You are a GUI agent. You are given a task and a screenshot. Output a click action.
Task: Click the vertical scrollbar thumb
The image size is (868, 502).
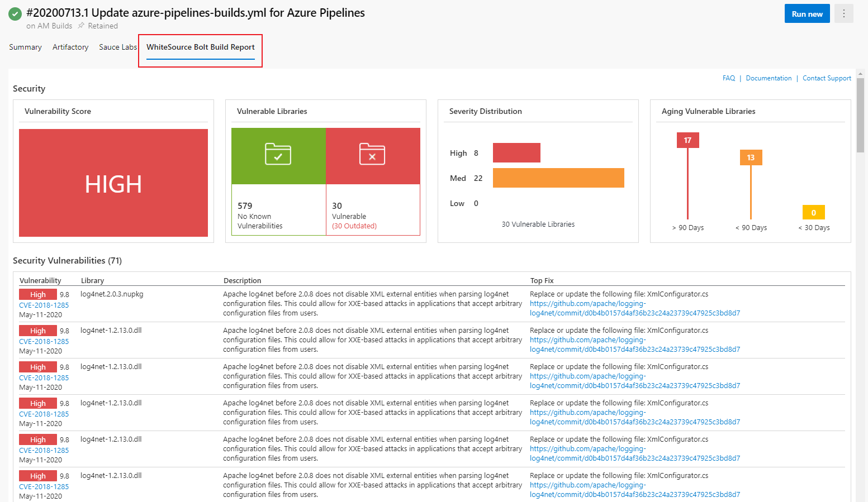[861, 115]
